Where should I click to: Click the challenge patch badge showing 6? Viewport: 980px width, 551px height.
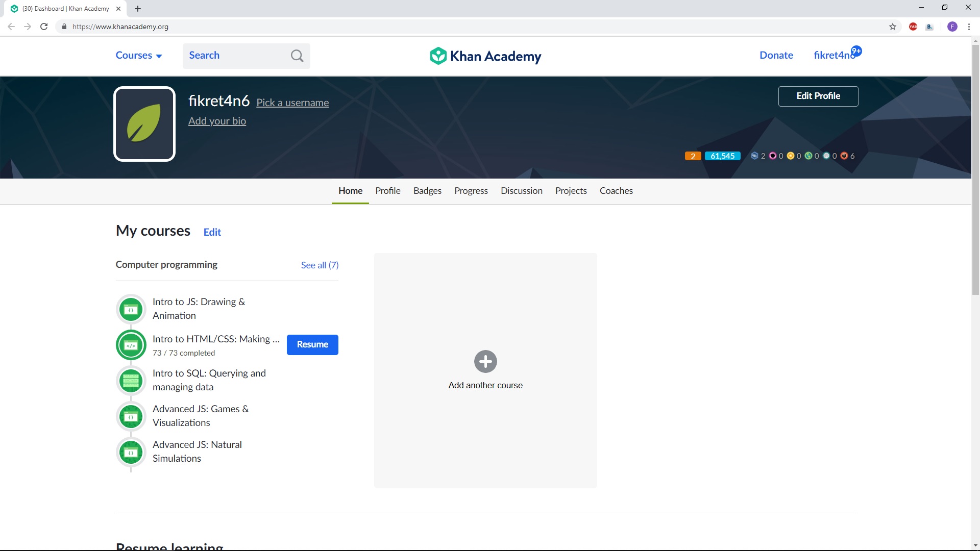[x=844, y=156]
